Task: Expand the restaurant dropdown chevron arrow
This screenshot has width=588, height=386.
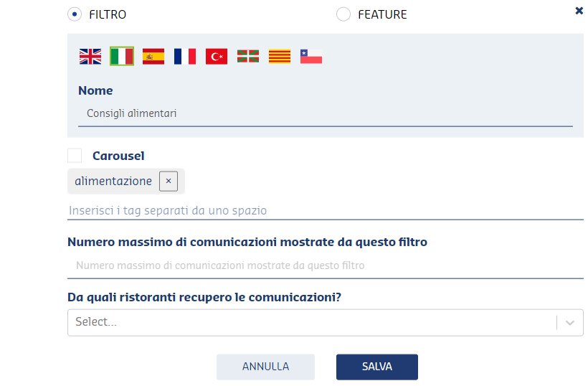Action: point(570,323)
